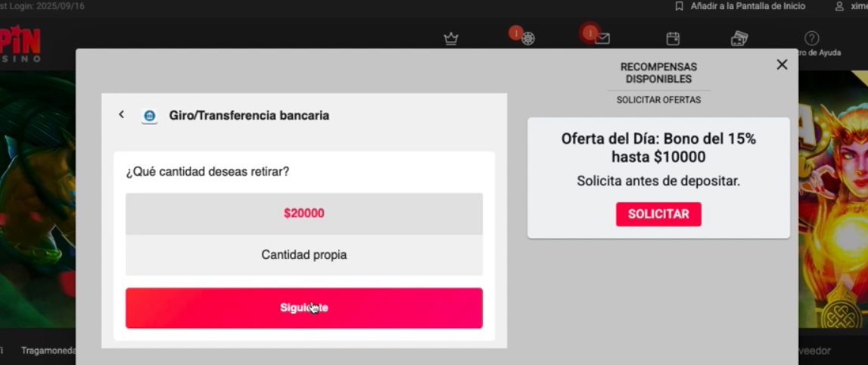The image size is (868, 365).
Task: Go back with the left chevron arrow
Action: coord(121,114)
